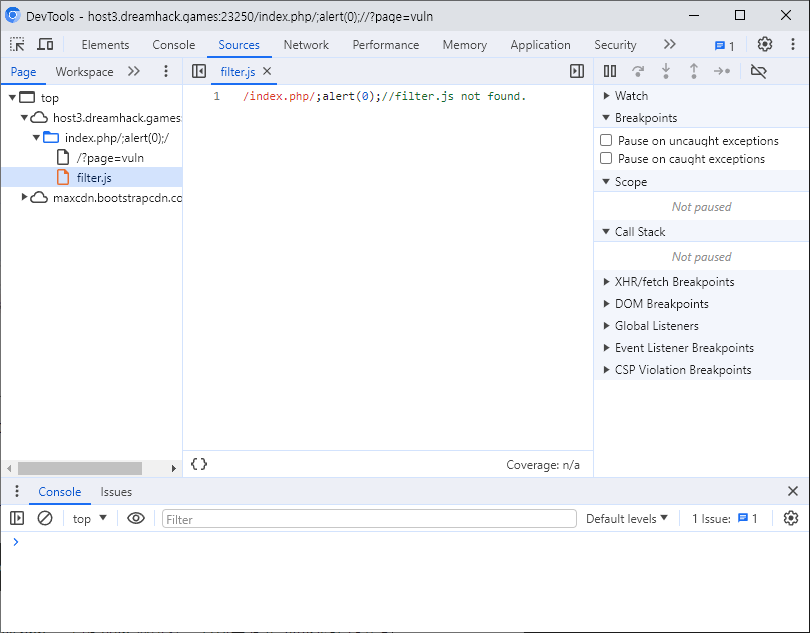Click the 1 Issue link in console
Image resolution: width=810 pixels, height=633 pixels.
click(725, 518)
